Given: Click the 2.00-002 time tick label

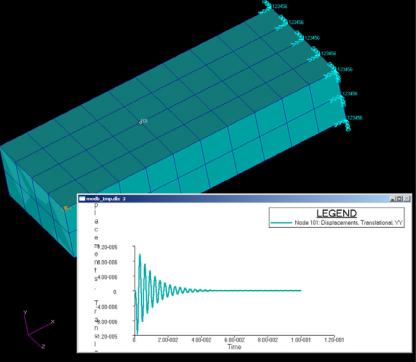Looking at the screenshot, I should point(168,340).
